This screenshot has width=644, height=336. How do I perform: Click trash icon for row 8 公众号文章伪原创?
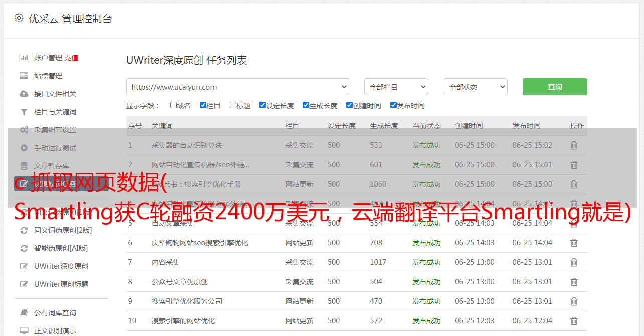pos(574,282)
